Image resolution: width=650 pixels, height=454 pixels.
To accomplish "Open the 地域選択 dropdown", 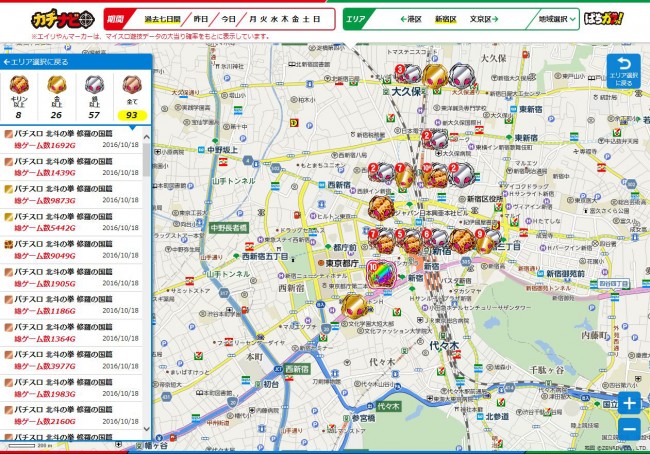I will pos(557,19).
